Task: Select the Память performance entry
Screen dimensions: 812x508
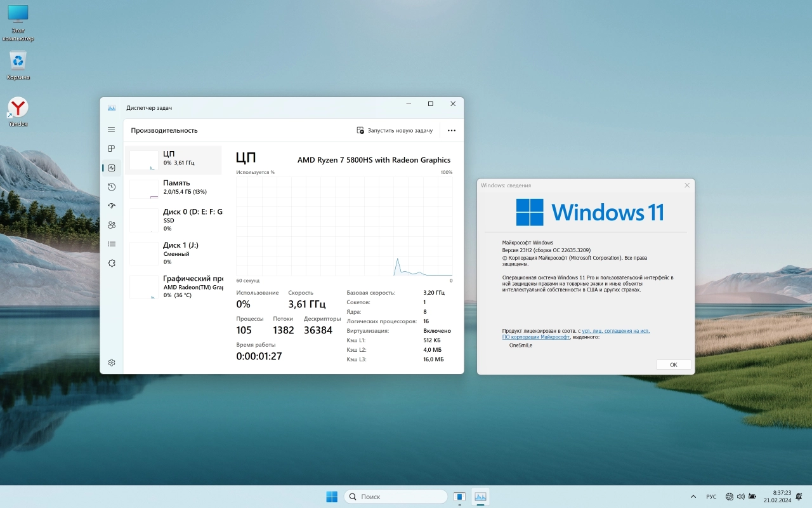Action: tap(173, 189)
